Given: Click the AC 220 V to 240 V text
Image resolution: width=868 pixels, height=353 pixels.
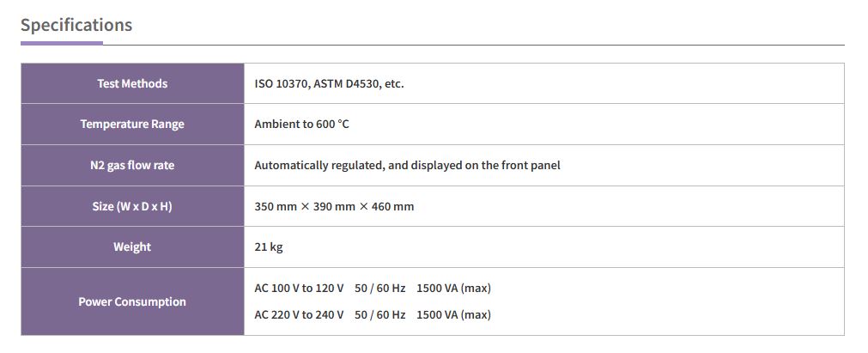Looking at the screenshot, I should [x=299, y=314].
